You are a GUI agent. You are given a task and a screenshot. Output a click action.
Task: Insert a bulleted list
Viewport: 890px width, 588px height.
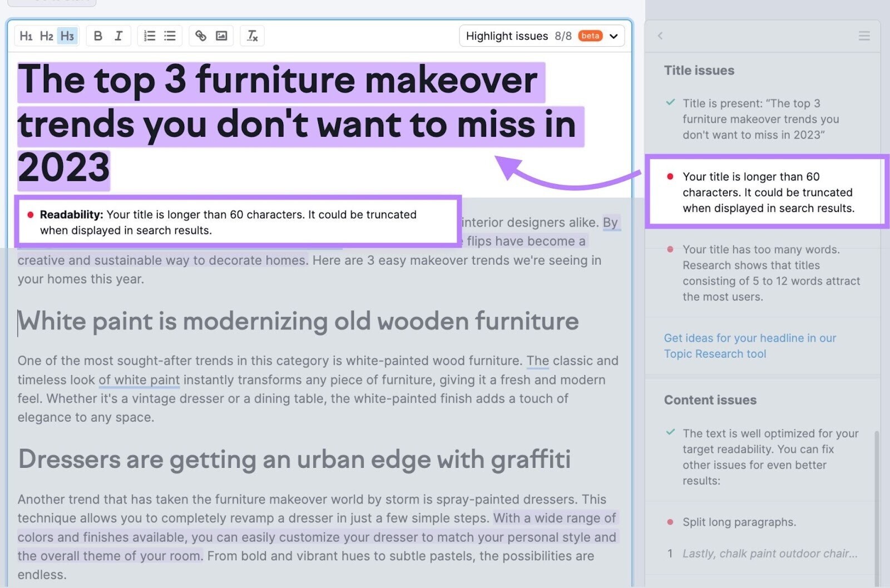click(170, 36)
